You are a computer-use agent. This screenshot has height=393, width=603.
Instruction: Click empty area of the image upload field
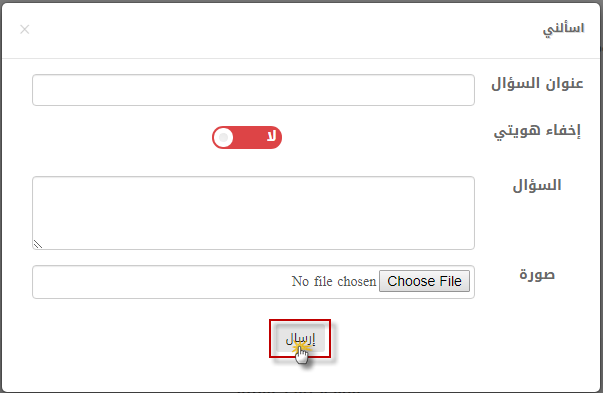[162, 282]
